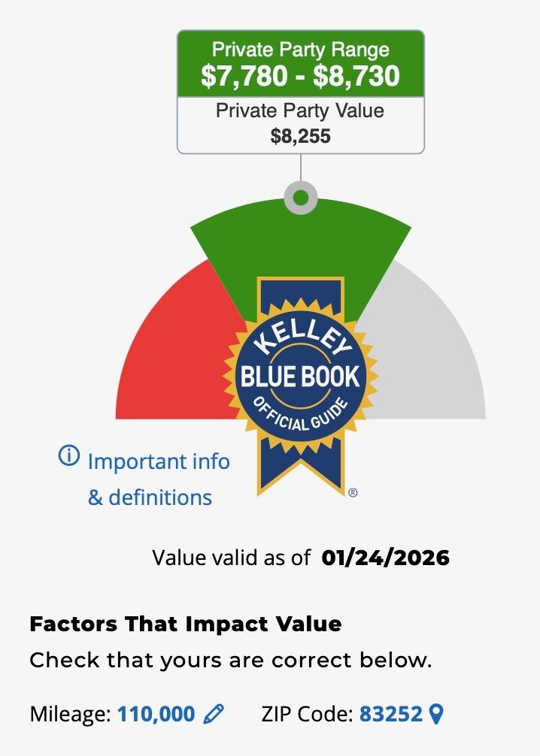Click the 83252 ZIP code value
This screenshot has height=756, width=540.
(x=391, y=713)
